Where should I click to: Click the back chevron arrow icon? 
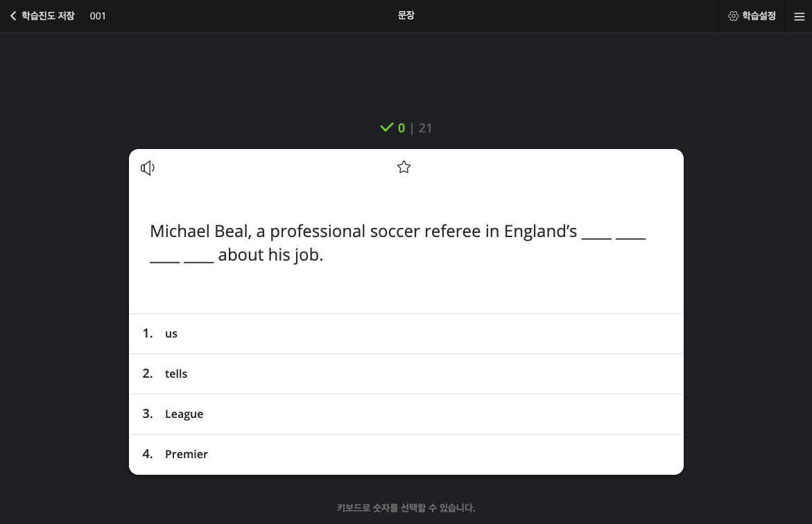13,16
